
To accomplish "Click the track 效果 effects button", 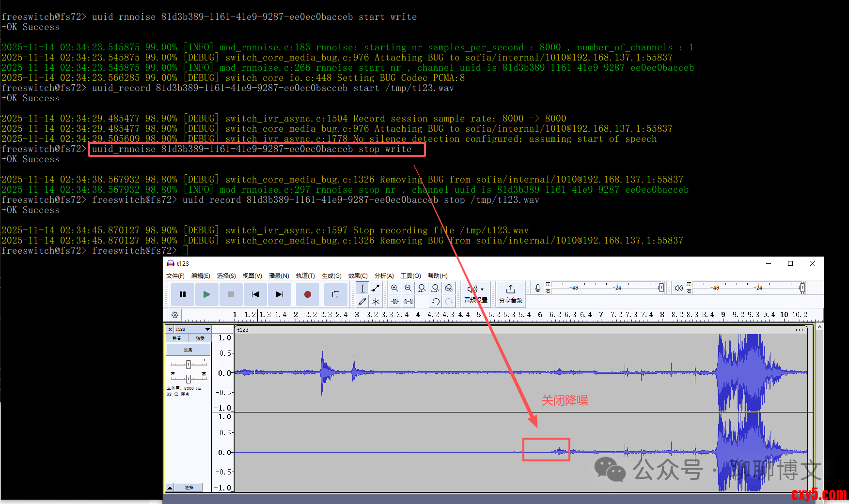I will click(188, 350).
